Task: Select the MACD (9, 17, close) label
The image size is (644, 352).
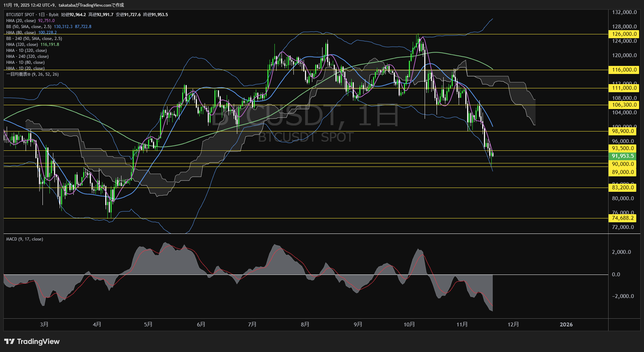Action: tap(25, 239)
